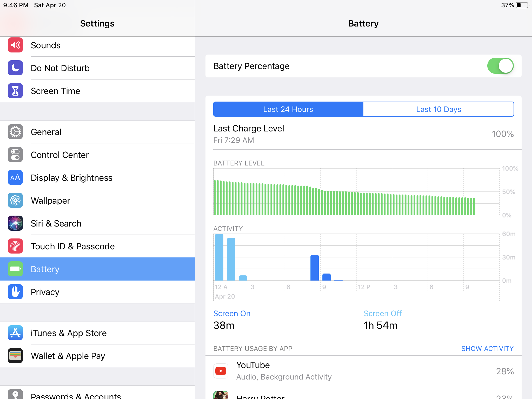Turn off the Battery Percentage switch

coord(500,66)
